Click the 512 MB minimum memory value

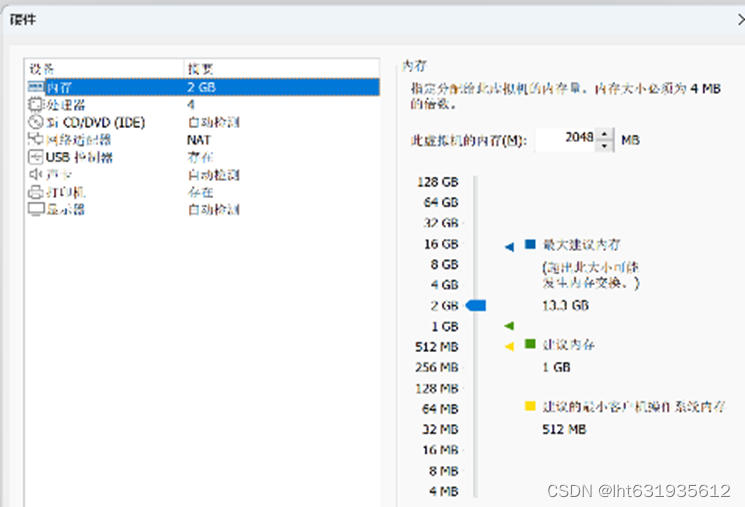coord(564,430)
